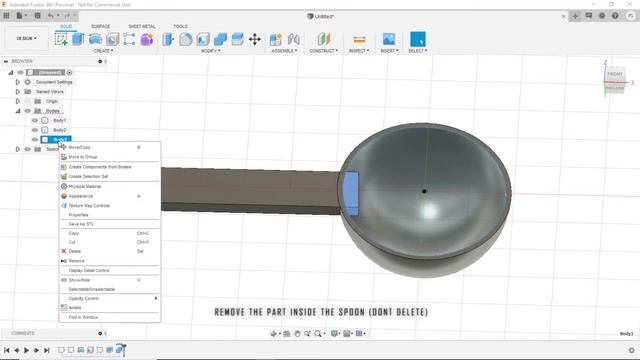Click the blue Select tool icon
The image size is (640, 360).
click(418, 39)
